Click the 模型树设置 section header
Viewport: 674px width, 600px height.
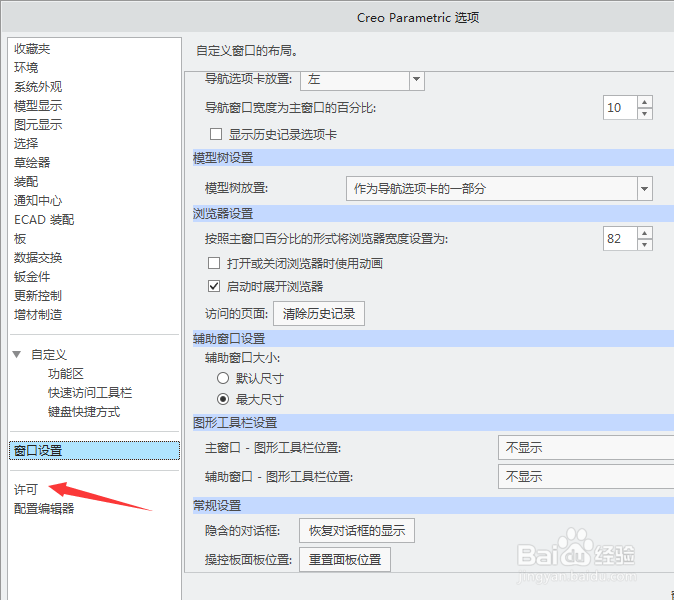click(433, 158)
